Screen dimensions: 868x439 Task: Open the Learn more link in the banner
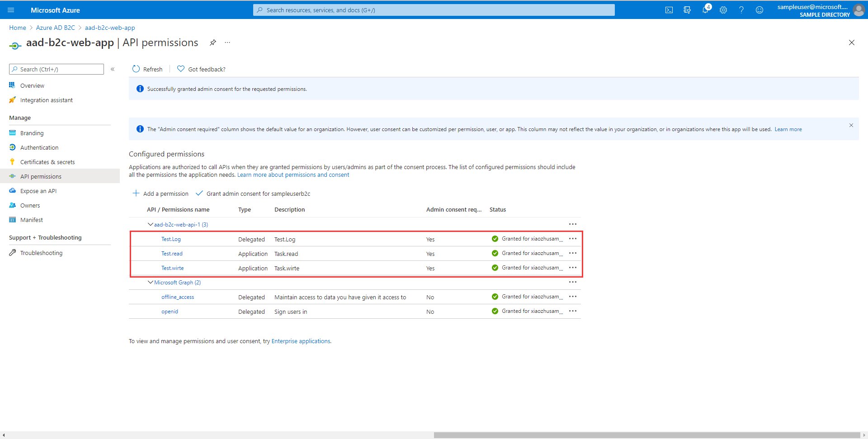pyautogui.click(x=788, y=129)
